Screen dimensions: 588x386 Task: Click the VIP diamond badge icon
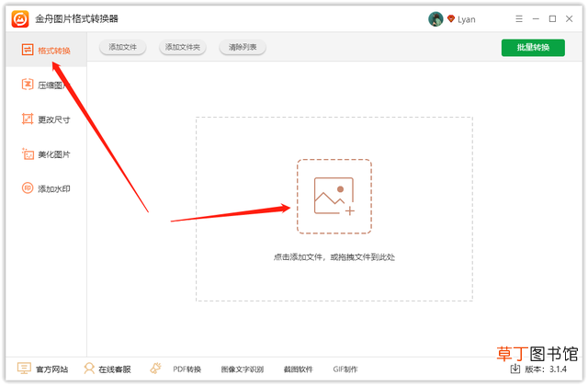451,18
